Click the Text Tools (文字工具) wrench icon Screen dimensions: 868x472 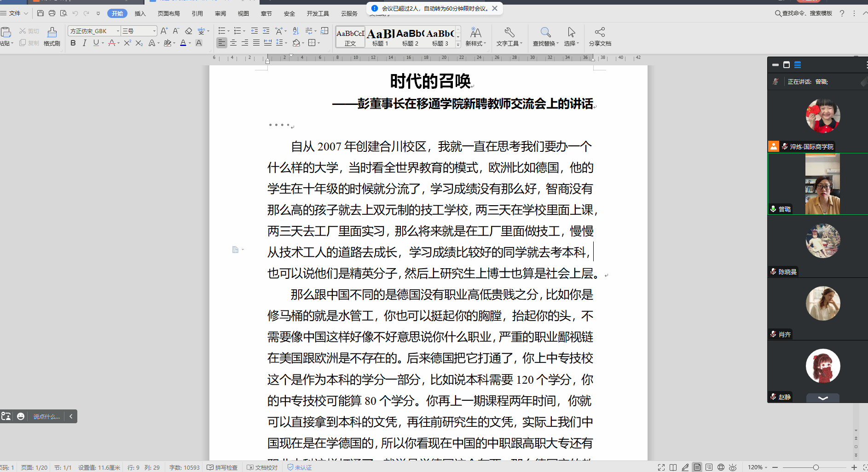[x=509, y=32]
